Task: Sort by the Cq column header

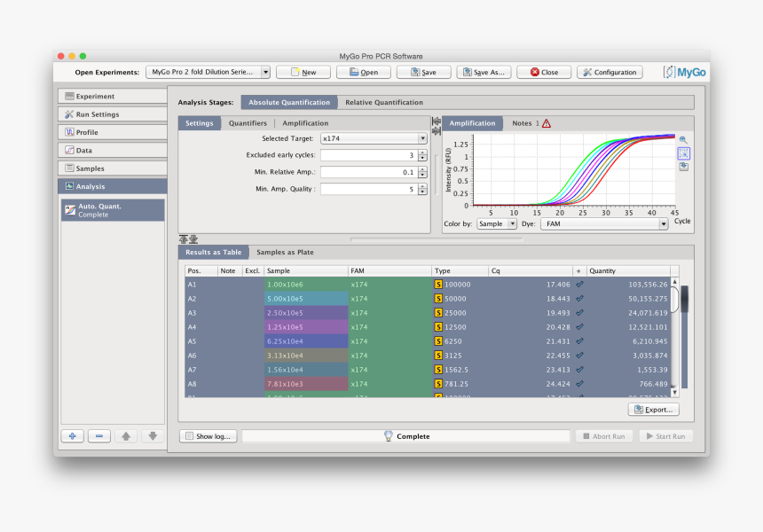Action: point(531,270)
